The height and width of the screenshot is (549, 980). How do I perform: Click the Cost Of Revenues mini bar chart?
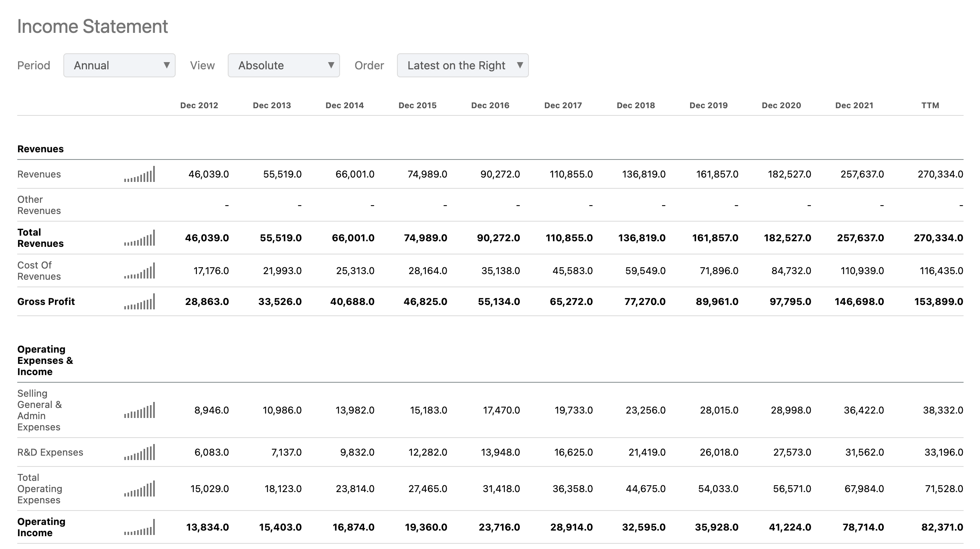click(140, 270)
